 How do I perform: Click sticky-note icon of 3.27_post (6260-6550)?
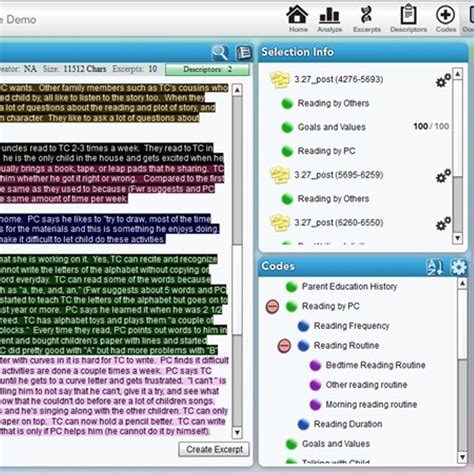tap(279, 223)
